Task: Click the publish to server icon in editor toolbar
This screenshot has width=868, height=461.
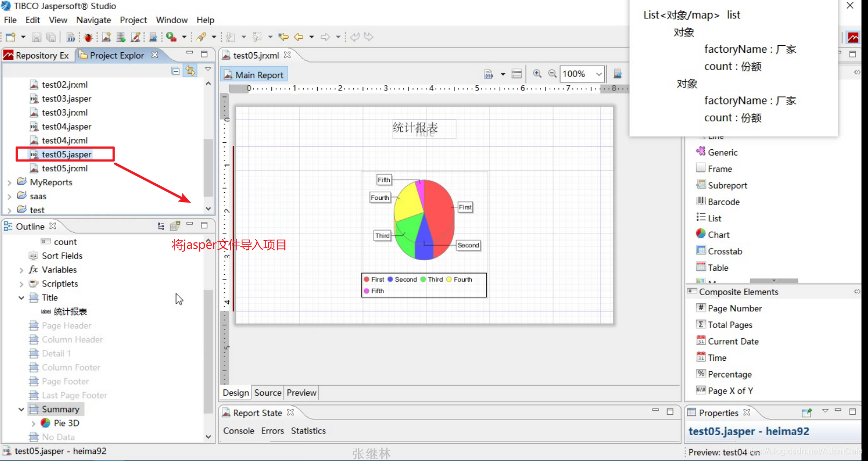Action: click(618, 74)
